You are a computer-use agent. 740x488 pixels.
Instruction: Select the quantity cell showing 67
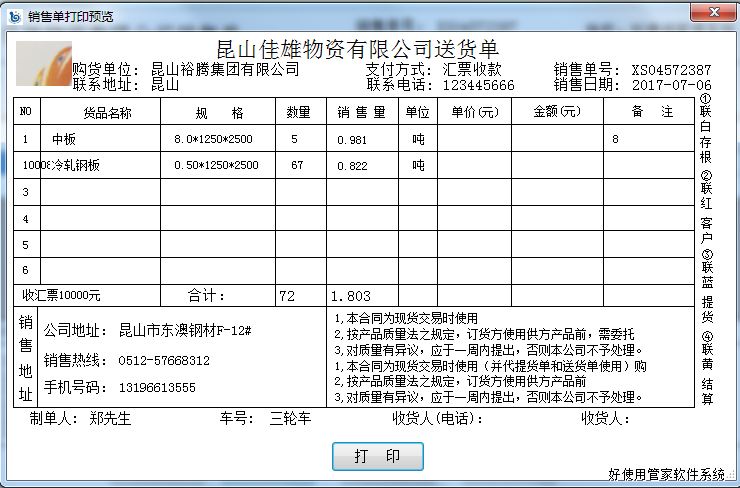tap(297, 165)
